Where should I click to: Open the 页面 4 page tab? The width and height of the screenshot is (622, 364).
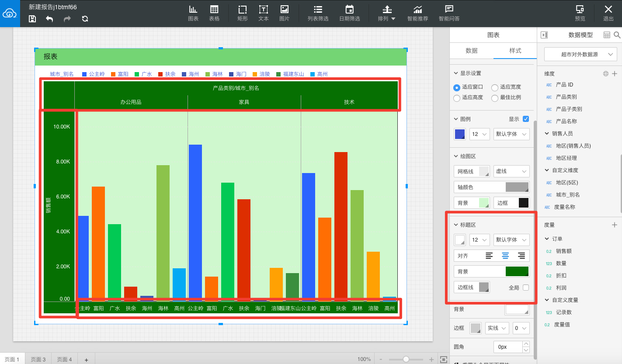point(64,359)
